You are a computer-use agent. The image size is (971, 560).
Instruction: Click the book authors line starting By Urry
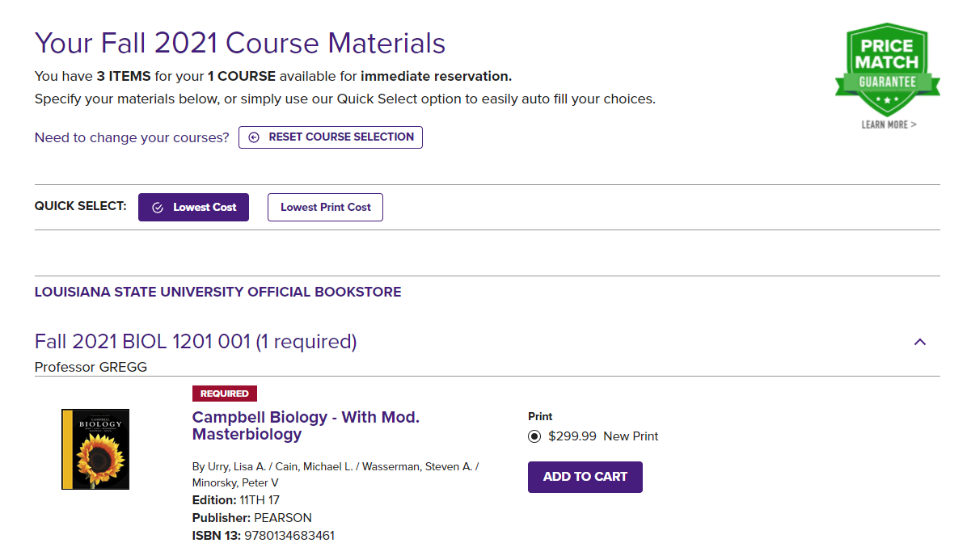pos(336,474)
